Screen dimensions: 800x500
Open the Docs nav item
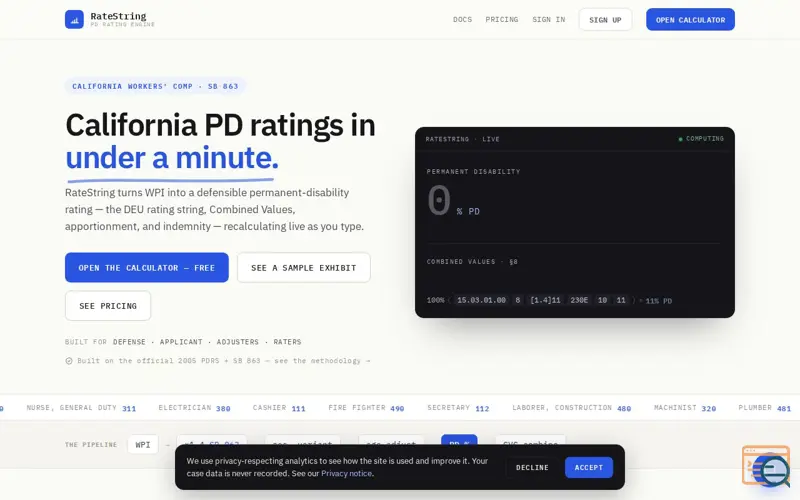tap(462, 19)
